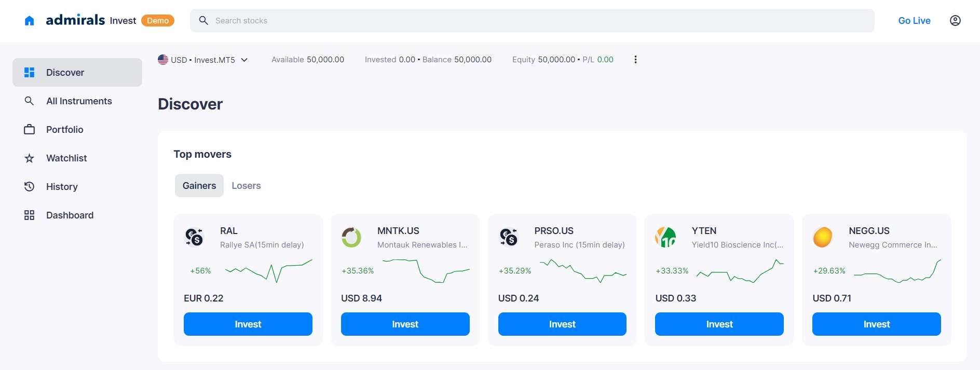Click the USD 0.33 price
Image resolution: width=980 pixels, height=370 pixels.
[x=676, y=298]
